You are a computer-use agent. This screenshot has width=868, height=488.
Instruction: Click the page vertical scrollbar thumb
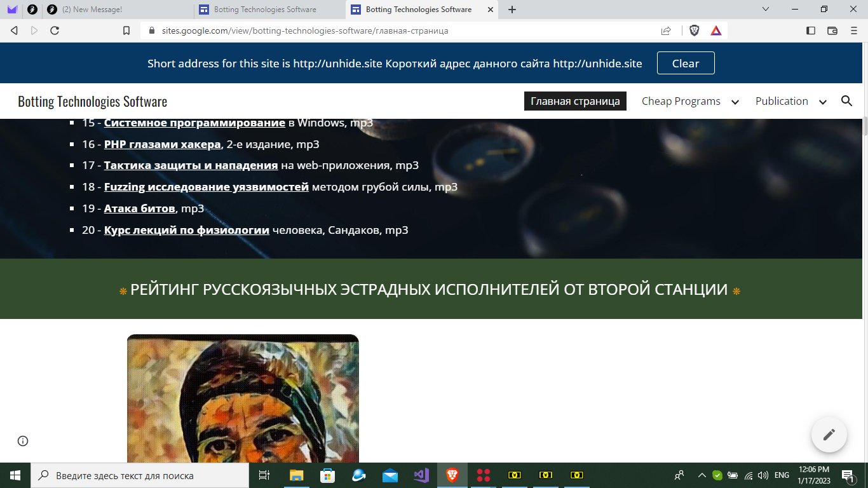(865, 126)
